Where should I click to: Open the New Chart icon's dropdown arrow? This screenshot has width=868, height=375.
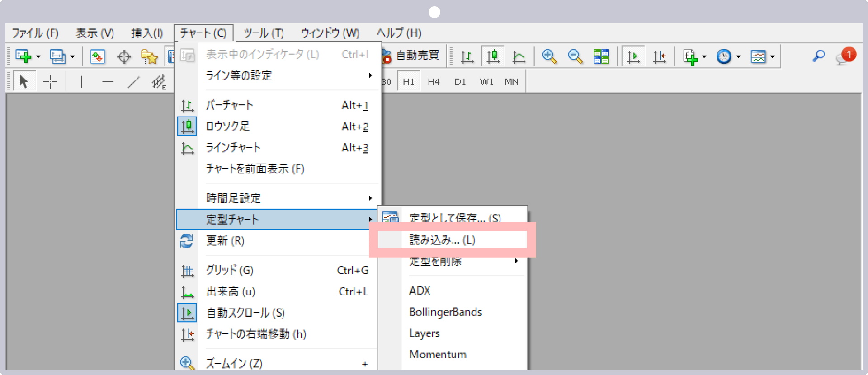[x=38, y=57]
